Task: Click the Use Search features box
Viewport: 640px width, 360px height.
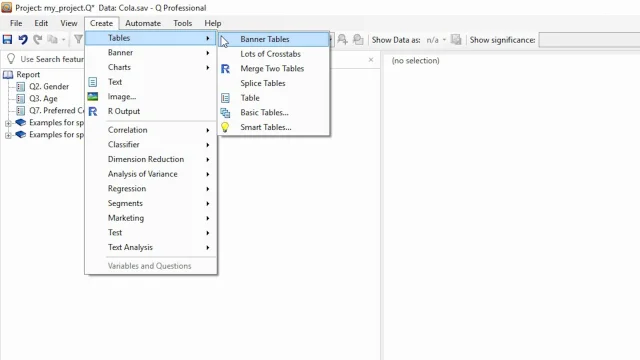Action: [x=52, y=59]
